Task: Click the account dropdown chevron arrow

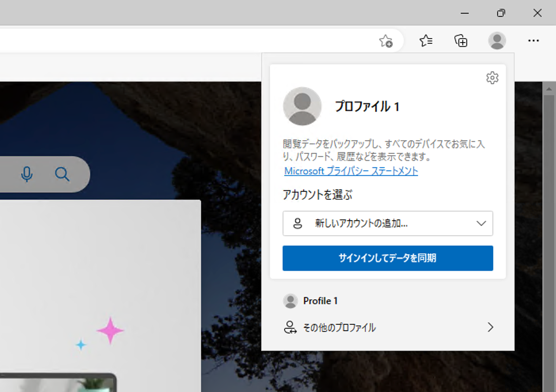Action: [481, 223]
